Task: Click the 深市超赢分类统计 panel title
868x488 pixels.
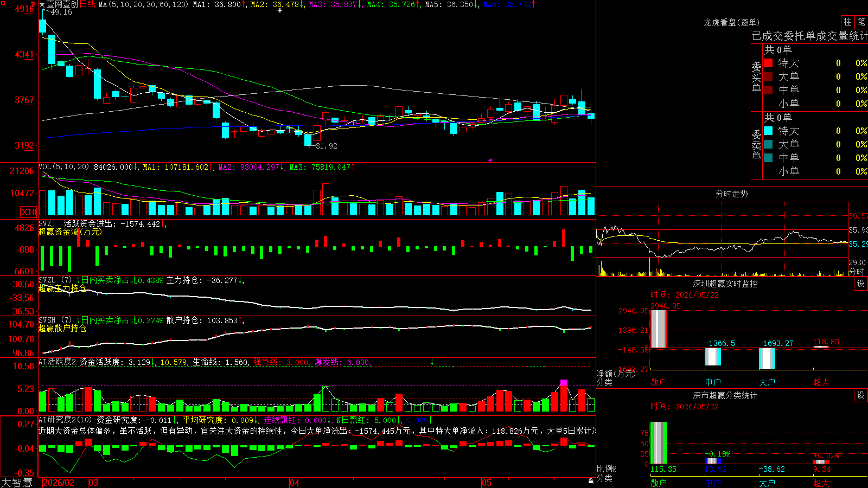Action: (x=725, y=395)
